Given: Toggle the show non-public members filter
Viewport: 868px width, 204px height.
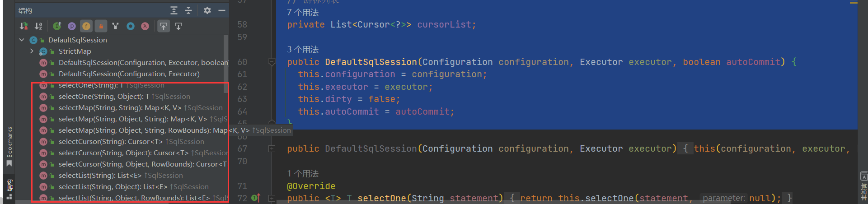Looking at the screenshot, I should 101,26.
